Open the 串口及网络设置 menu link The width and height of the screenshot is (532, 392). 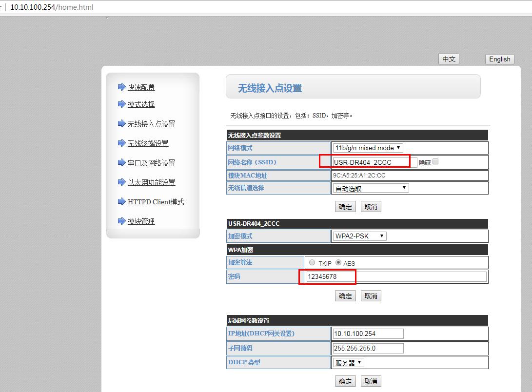[151, 163]
